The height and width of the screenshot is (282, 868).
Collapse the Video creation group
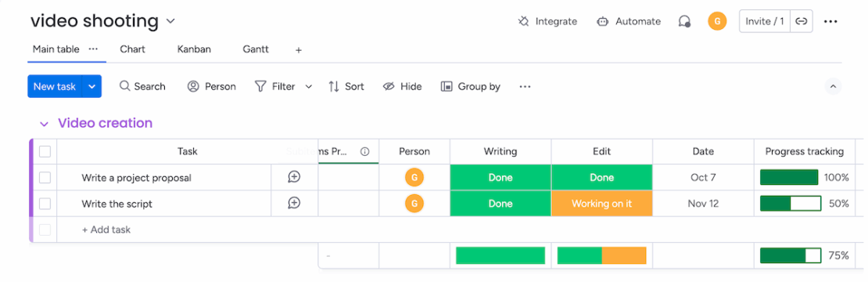coord(45,124)
